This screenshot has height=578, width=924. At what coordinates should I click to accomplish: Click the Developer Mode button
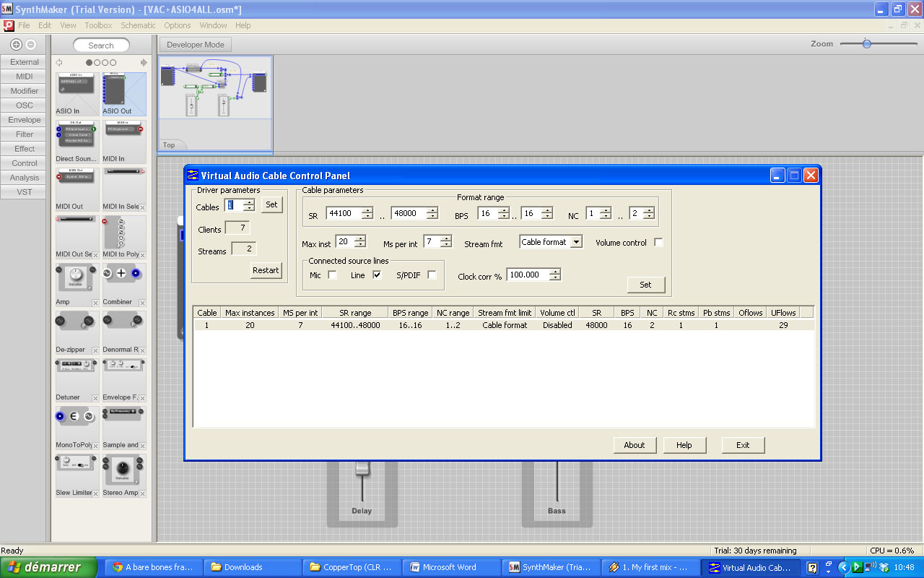pyautogui.click(x=196, y=45)
